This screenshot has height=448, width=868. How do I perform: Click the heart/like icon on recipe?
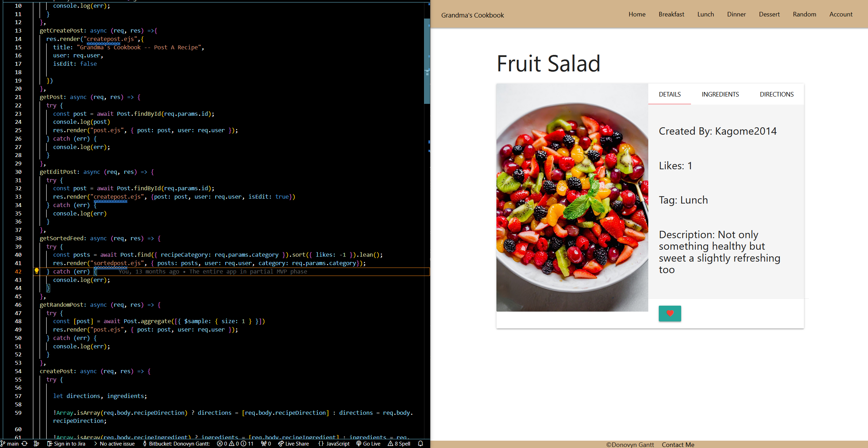point(670,313)
